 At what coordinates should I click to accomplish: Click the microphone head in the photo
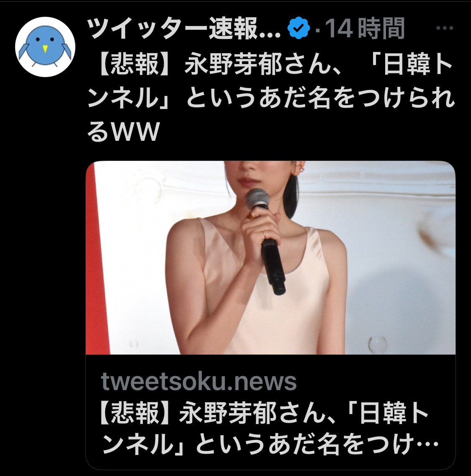point(257,198)
